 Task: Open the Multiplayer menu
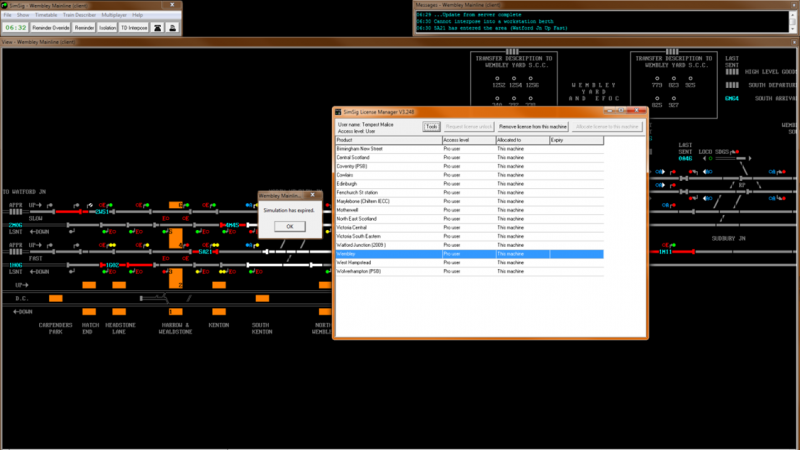click(114, 15)
